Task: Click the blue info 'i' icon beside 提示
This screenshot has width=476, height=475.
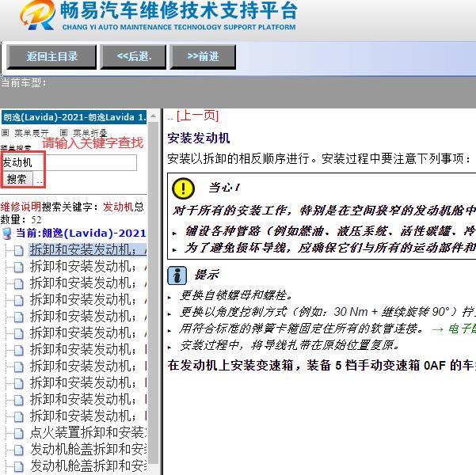Action: coord(177,275)
